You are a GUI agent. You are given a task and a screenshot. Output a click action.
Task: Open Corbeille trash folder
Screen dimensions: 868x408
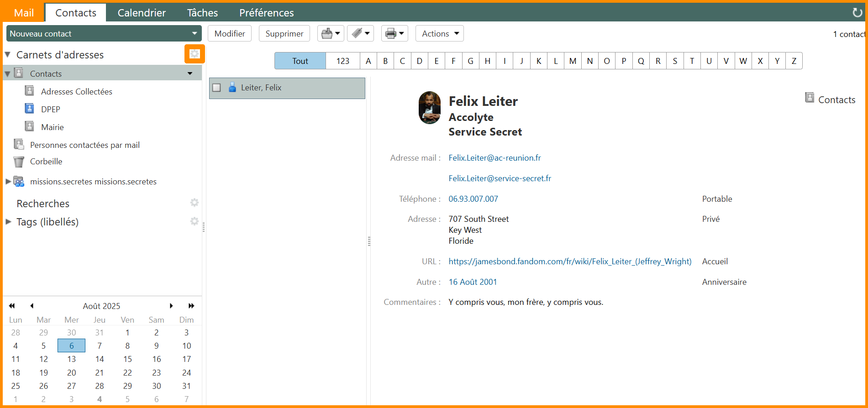coord(46,162)
